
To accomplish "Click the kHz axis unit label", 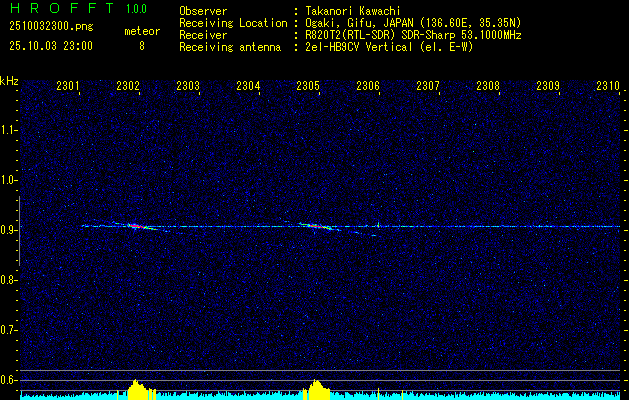I will 9,81.
